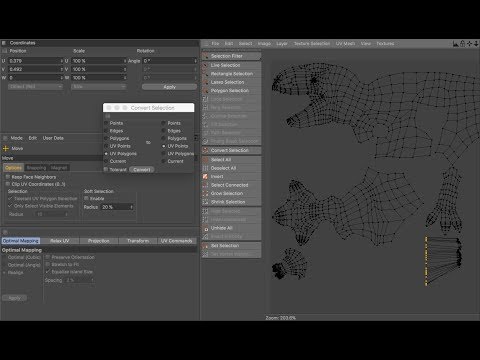Viewport: 480px width, 360px height.
Task: Open the Selection Filter submenu
Action: [231, 56]
